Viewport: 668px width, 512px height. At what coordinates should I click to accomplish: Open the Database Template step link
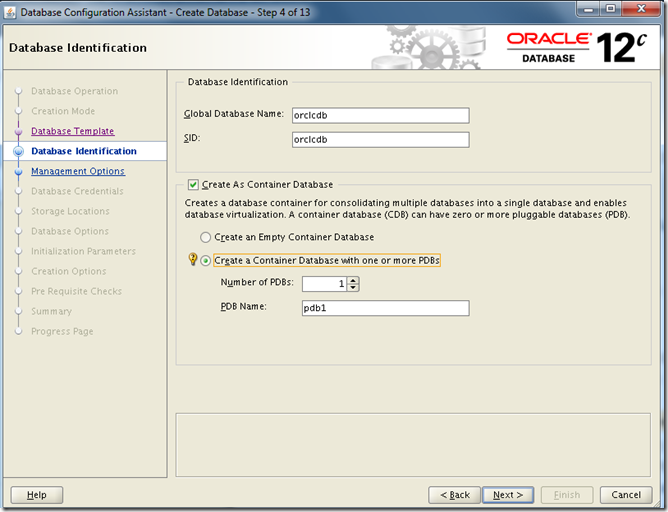click(x=72, y=131)
